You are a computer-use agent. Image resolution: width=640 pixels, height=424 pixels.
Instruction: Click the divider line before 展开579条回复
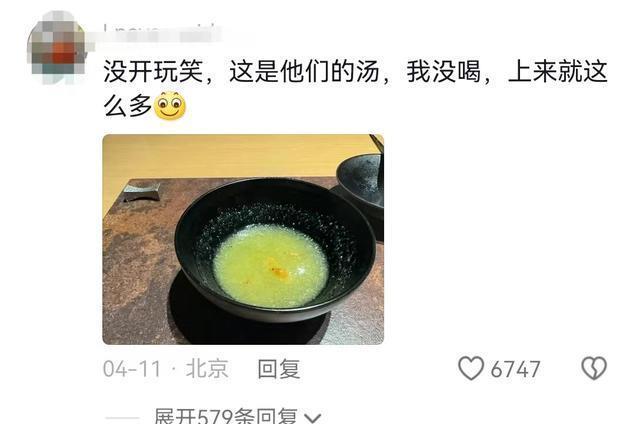[122, 417]
